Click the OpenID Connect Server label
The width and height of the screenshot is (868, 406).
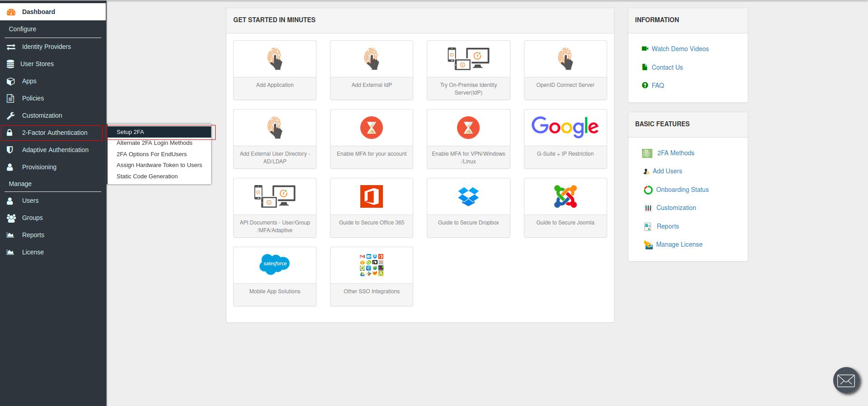pyautogui.click(x=565, y=85)
